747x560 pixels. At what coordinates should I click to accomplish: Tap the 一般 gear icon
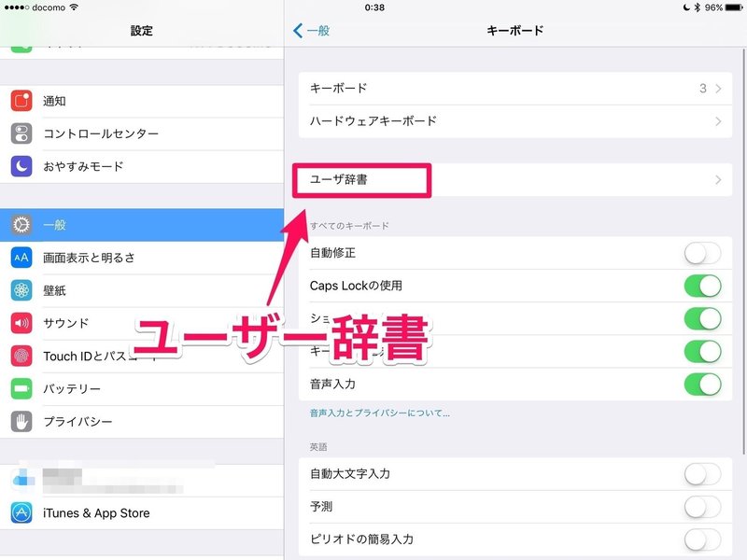click(21, 225)
